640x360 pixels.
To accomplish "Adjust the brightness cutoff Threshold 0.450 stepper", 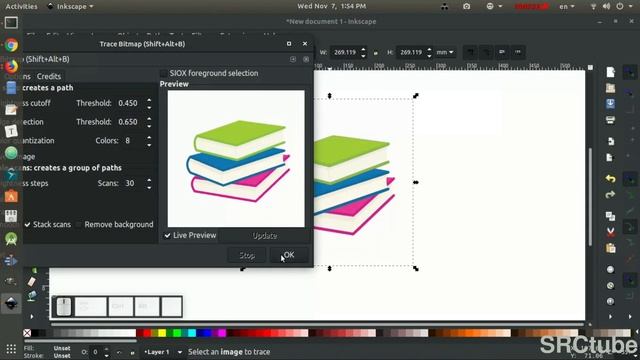I will tap(149, 103).
